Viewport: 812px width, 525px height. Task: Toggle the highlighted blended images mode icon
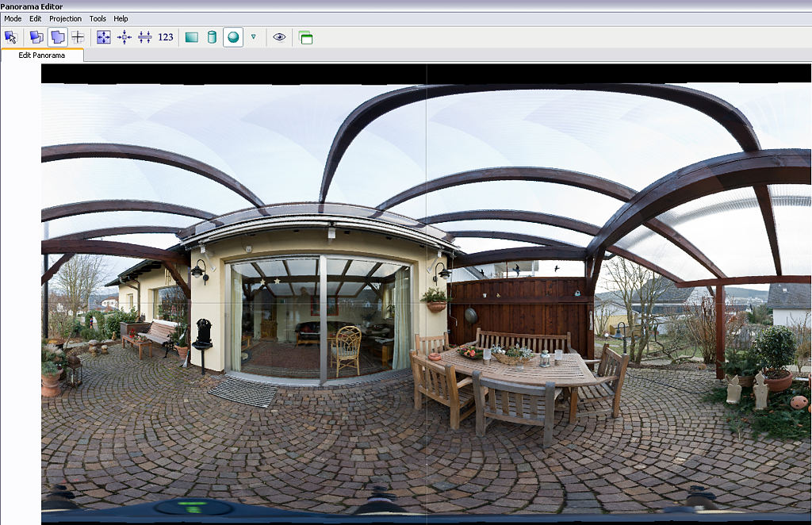coord(57,36)
